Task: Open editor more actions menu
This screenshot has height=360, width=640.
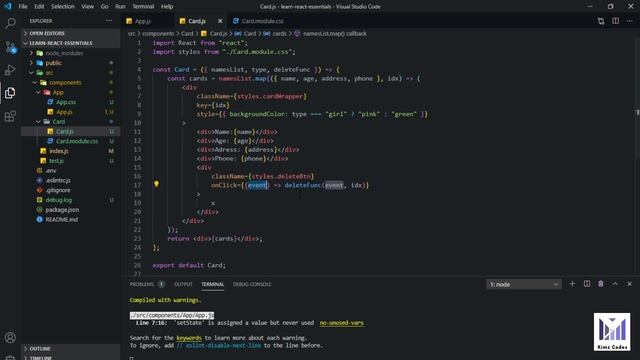Action: click(x=629, y=21)
